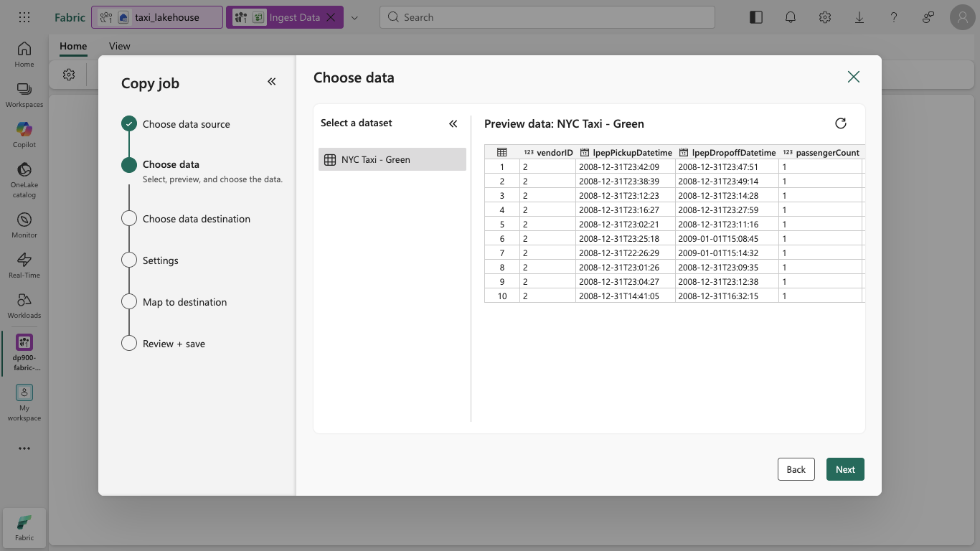Open the app launcher waffle icon
Screen dimensions: 980x551
coord(24,17)
